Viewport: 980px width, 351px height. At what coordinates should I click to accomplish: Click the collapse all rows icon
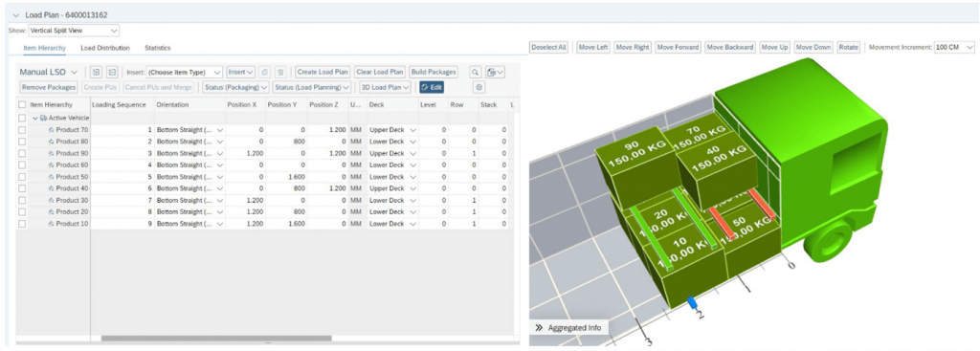pos(112,73)
